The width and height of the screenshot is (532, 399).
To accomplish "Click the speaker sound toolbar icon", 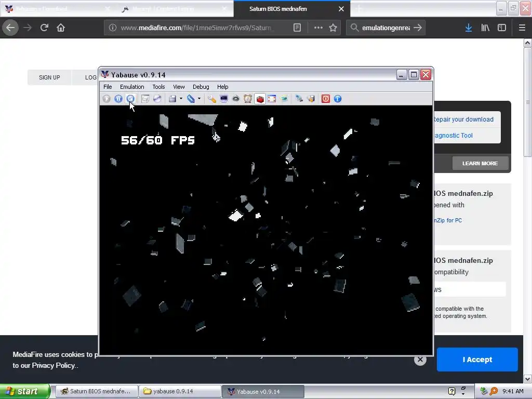I will click(x=236, y=99).
